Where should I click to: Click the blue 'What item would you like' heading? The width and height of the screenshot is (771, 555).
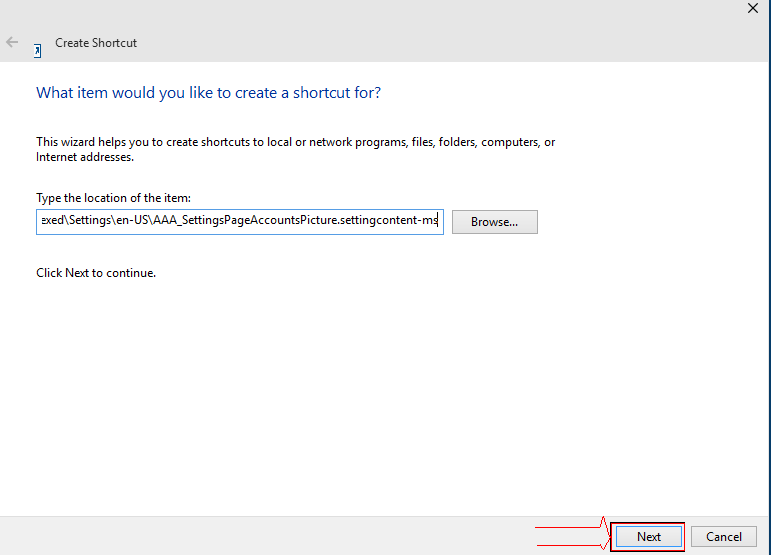point(208,93)
